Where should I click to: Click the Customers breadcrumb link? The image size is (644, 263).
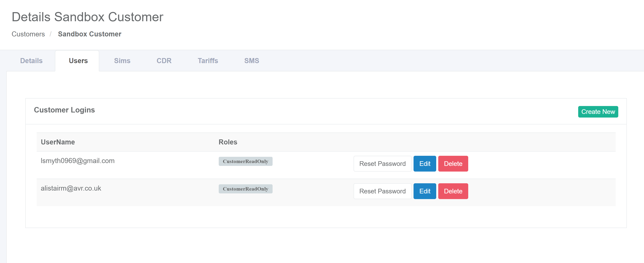[x=28, y=34]
